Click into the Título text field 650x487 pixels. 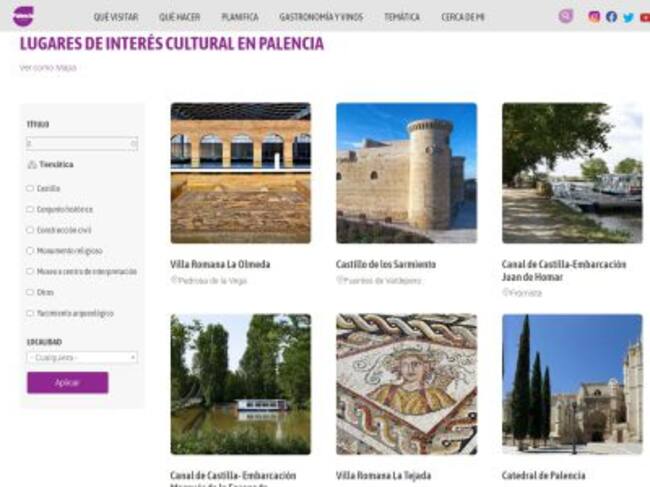[x=82, y=143]
